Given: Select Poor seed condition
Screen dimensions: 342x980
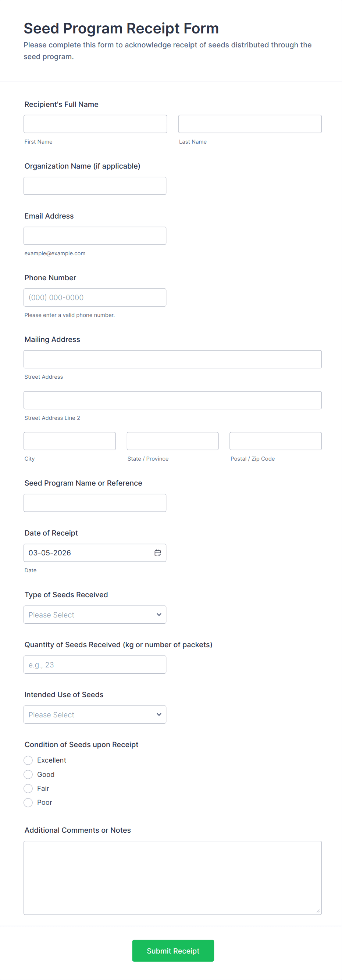Looking at the screenshot, I should (28, 802).
